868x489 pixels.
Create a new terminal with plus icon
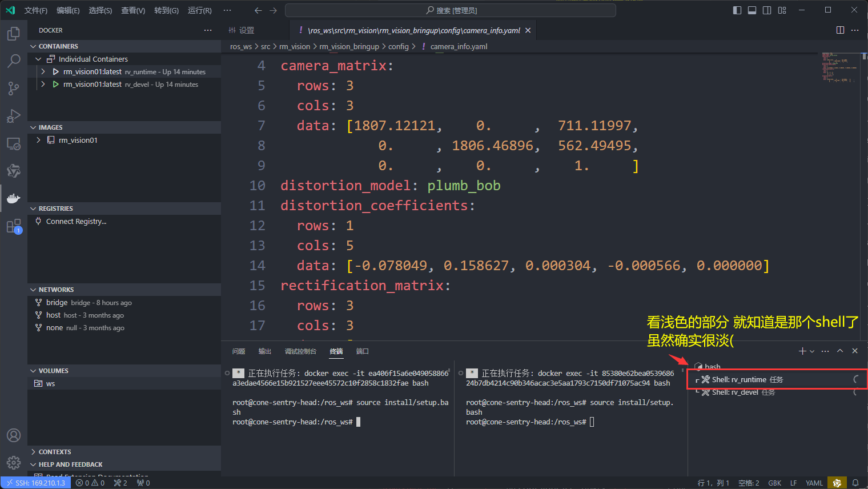802,351
